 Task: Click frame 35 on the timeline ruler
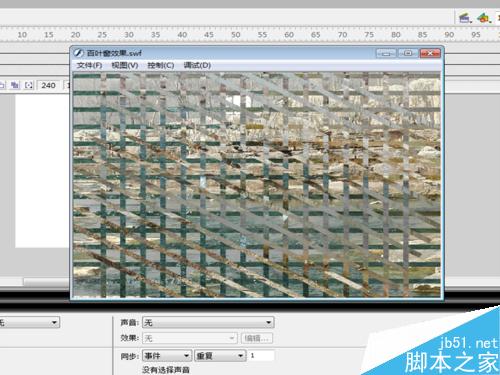click(156, 35)
